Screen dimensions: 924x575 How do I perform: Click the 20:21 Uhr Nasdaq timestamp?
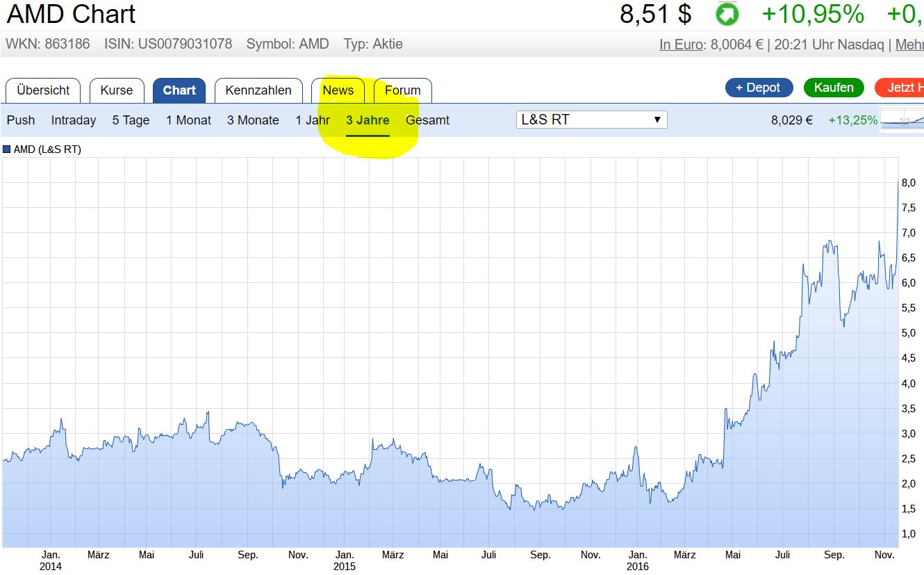click(830, 44)
